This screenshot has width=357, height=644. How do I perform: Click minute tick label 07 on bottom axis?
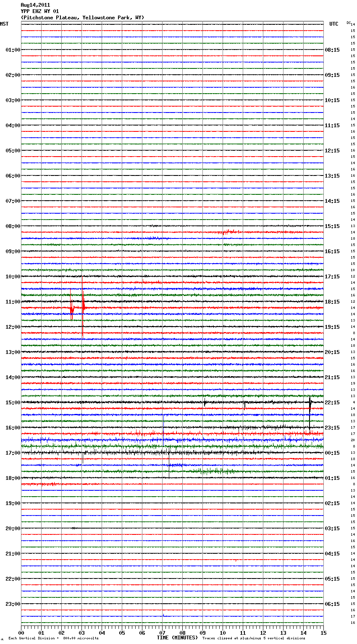point(162,632)
